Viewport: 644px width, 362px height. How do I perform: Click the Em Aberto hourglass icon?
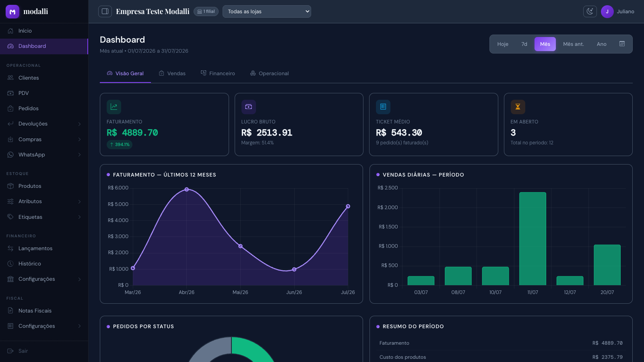tap(518, 107)
